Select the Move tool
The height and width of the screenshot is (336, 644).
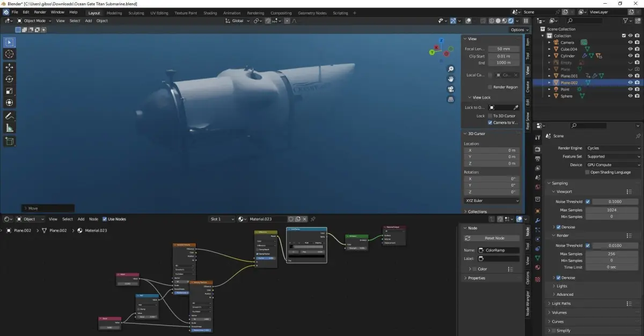pos(10,68)
